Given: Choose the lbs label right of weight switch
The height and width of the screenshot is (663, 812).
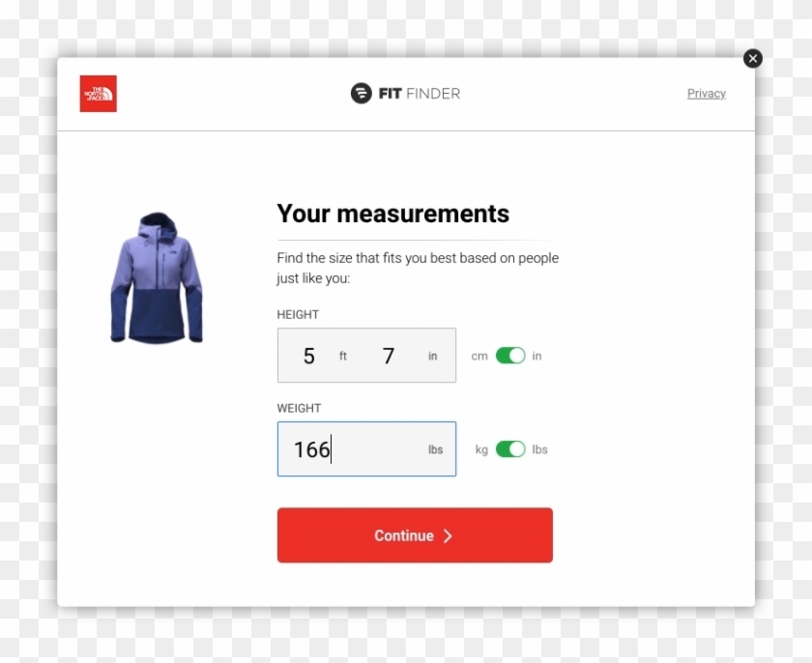Looking at the screenshot, I should pyautogui.click(x=539, y=449).
